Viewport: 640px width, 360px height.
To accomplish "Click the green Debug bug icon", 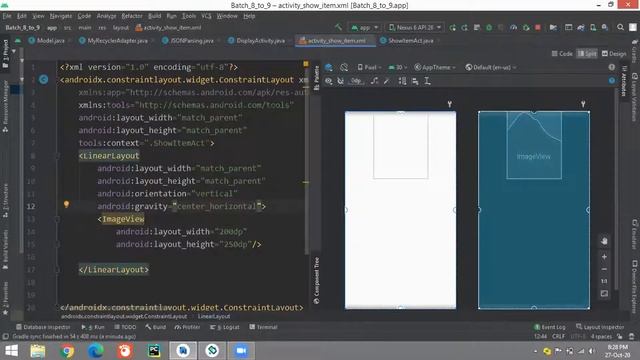I will point(489,27).
